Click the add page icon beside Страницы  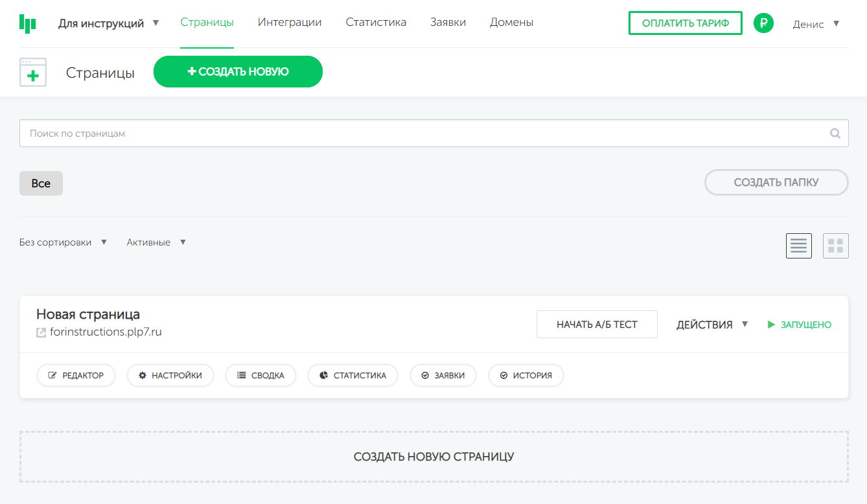(x=33, y=73)
